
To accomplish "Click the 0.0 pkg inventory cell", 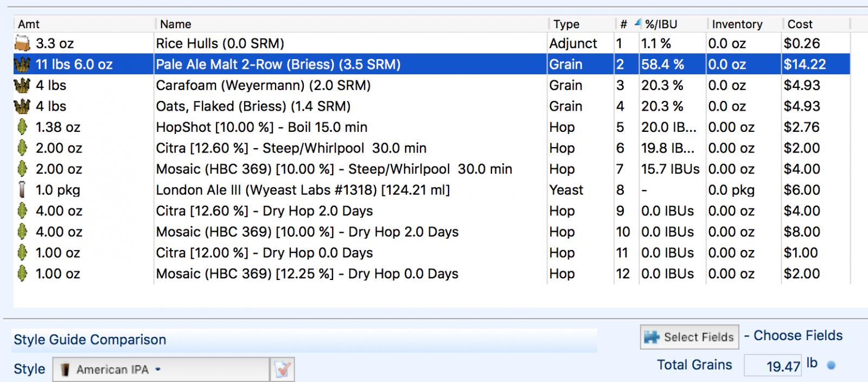I will click(731, 190).
